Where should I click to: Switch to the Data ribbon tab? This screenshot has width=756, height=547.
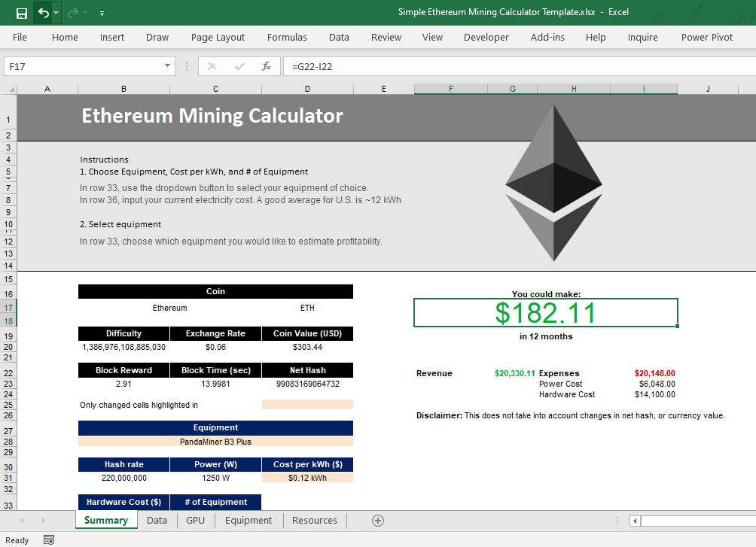point(339,37)
